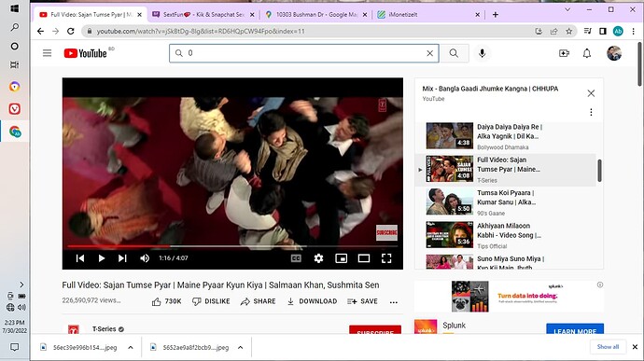Open a new browser tab
The width and height of the screenshot is (644, 361).
click(496, 14)
